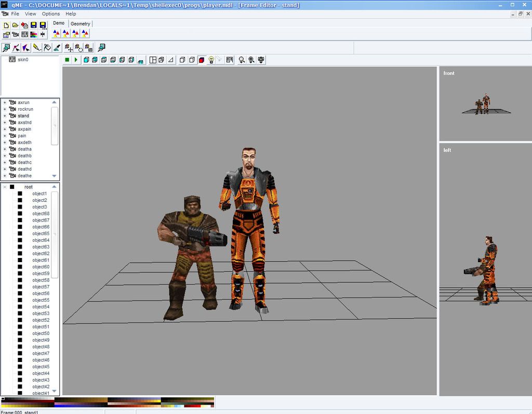Image resolution: width=532 pixels, height=414 pixels.
Task: Click the small cyan perspective cube icon
Action: [140, 61]
